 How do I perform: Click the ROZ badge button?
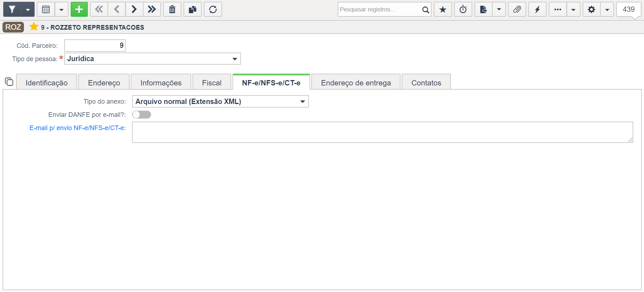point(13,27)
